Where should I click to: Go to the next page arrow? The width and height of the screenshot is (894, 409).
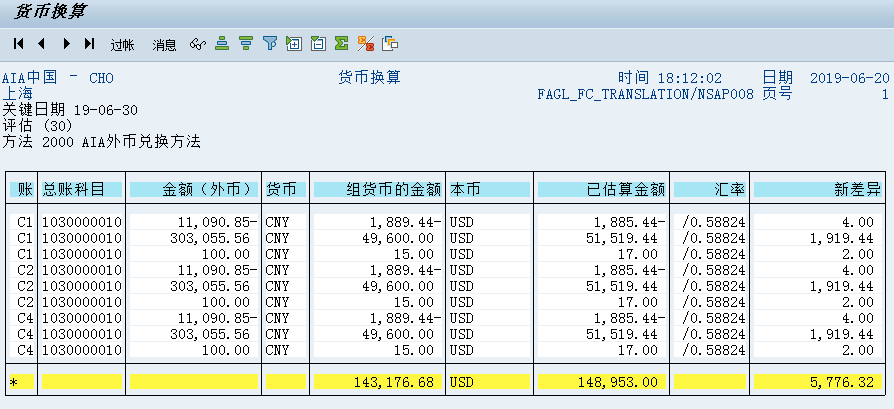(x=67, y=43)
